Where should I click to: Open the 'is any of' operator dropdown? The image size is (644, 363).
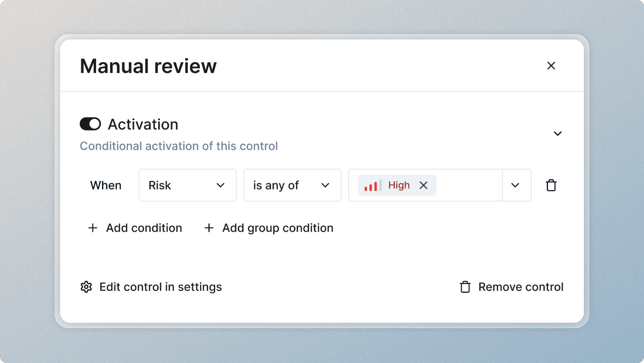point(293,185)
